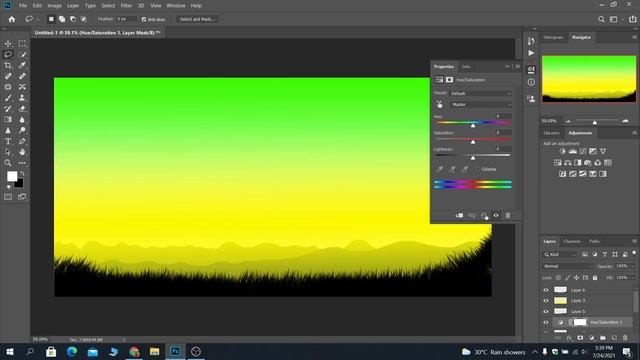Click the Feather input field
This screenshot has width=640, height=360.
tap(126, 19)
